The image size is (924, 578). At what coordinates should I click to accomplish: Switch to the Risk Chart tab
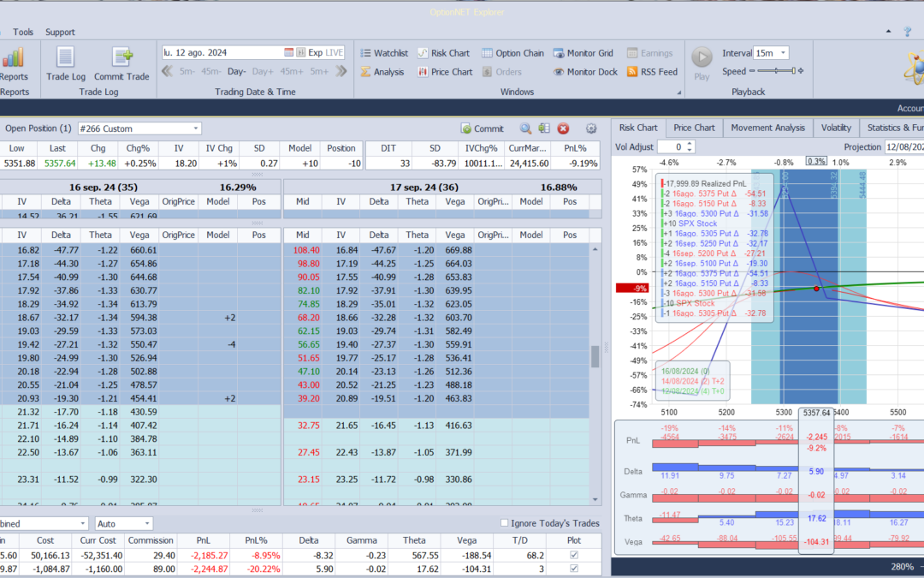click(x=638, y=128)
